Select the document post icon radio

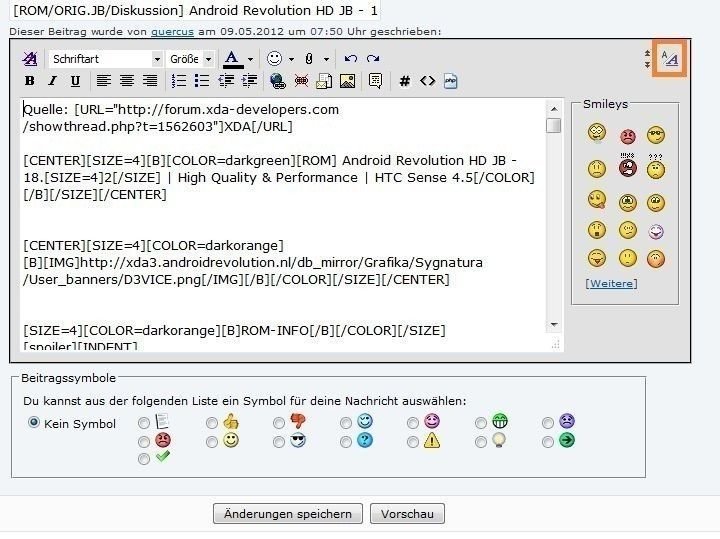[x=144, y=422]
